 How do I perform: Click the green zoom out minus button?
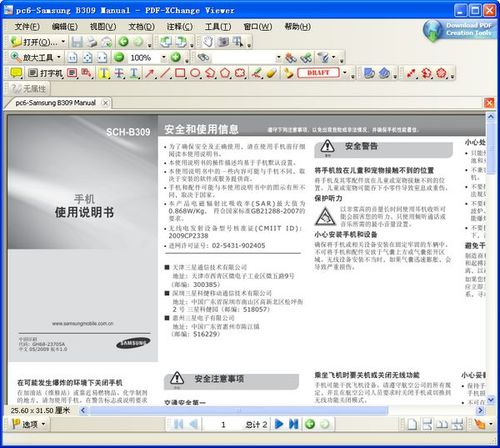coord(119,57)
